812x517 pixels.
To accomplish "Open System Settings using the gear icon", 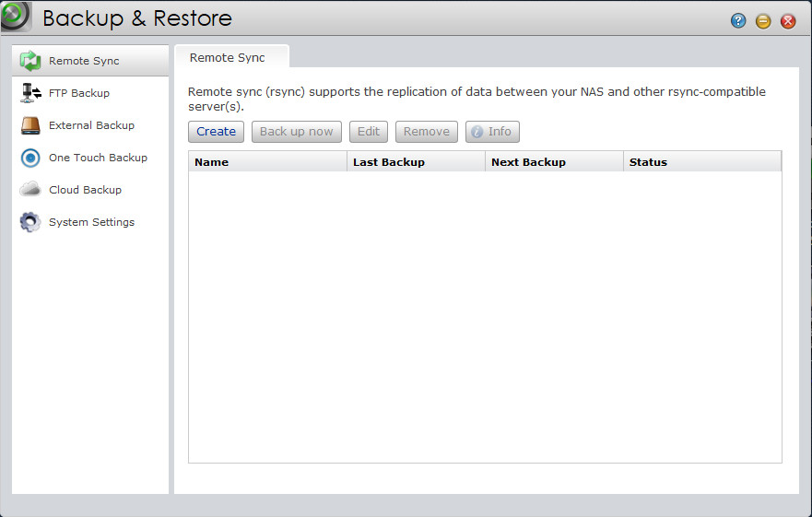I will pyautogui.click(x=30, y=222).
